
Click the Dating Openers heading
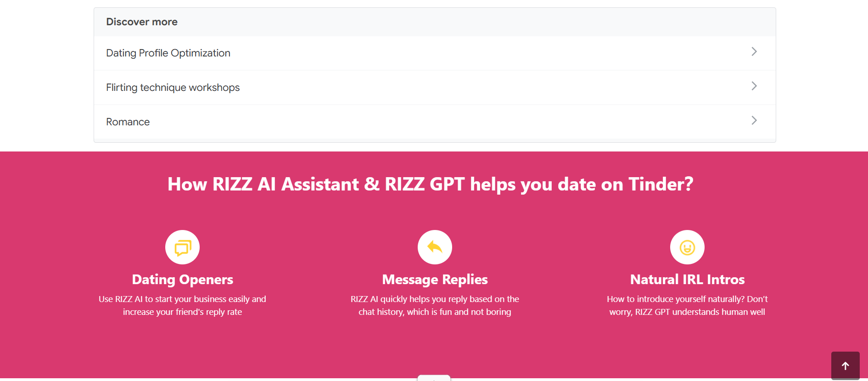[182, 279]
